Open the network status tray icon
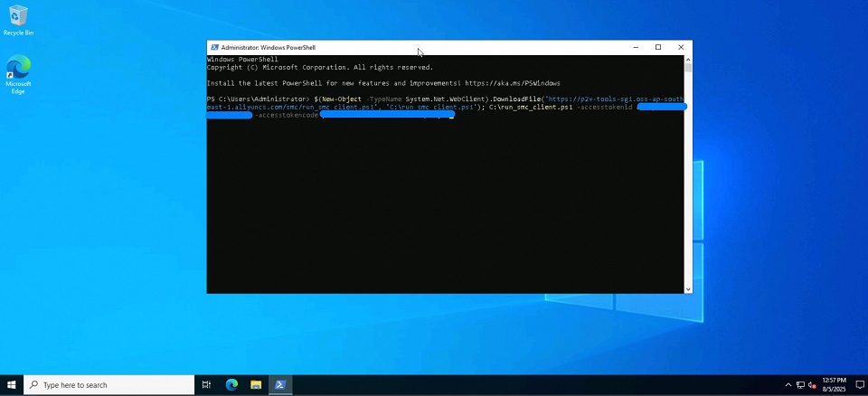The height and width of the screenshot is (396, 868). point(800,385)
